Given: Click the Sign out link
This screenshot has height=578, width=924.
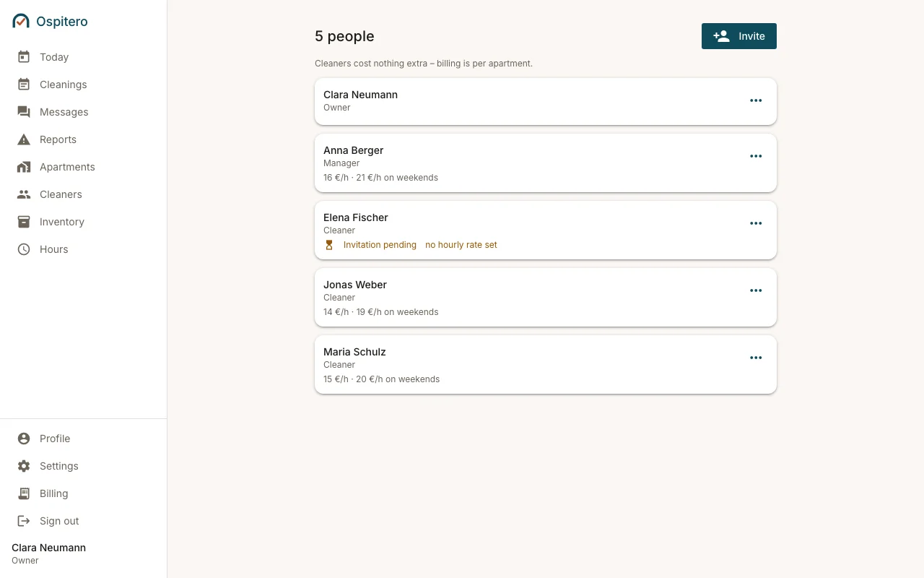Looking at the screenshot, I should click(x=59, y=521).
